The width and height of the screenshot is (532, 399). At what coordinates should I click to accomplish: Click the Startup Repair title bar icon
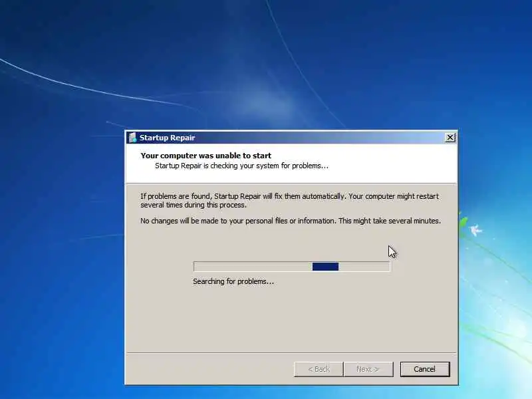tap(132, 138)
